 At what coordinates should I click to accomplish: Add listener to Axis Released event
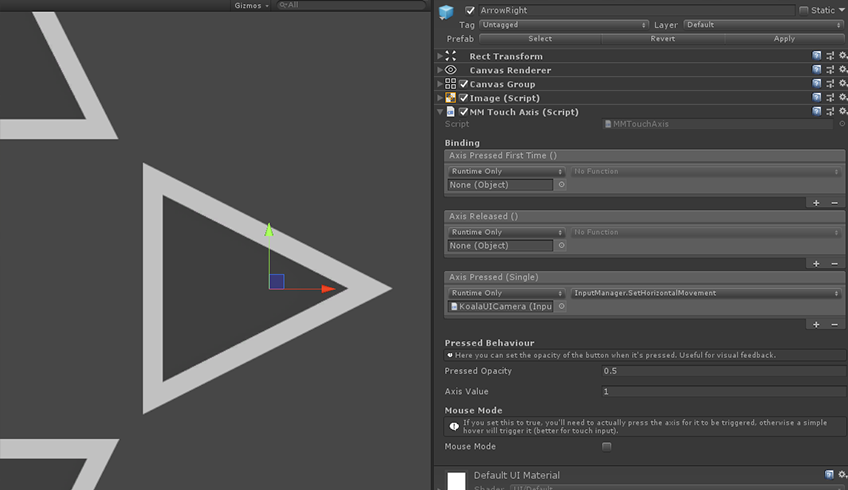(816, 264)
